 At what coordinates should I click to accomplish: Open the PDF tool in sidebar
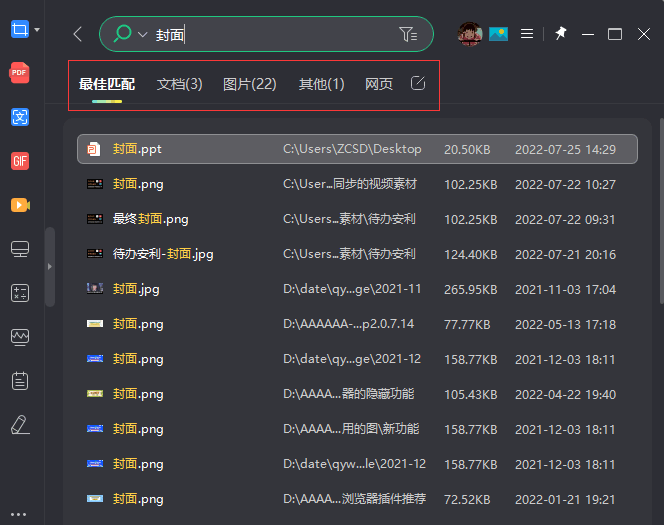pyautogui.click(x=19, y=73)
